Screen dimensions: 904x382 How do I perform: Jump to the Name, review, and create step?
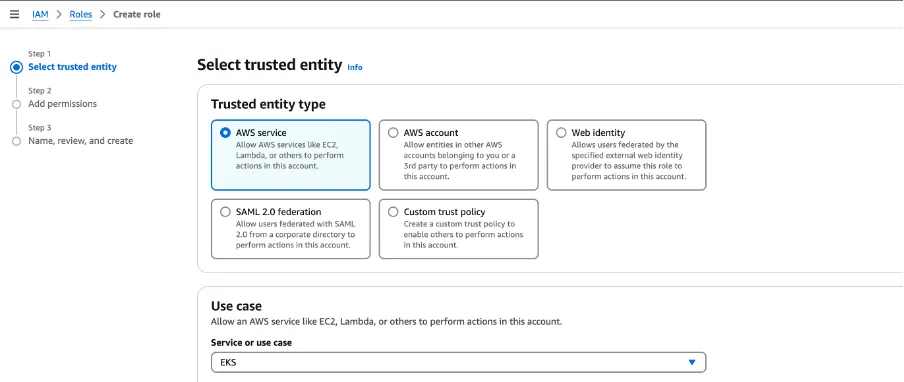coord(81,141)
